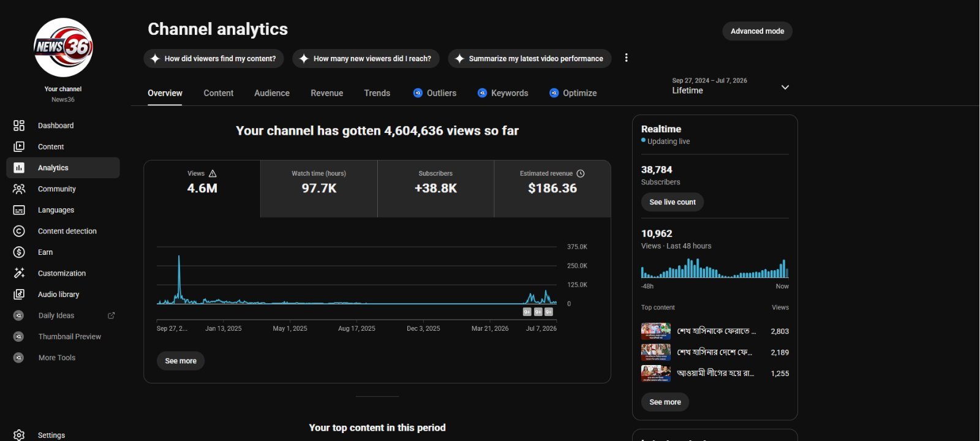Click the More Tools icon
Image resolution: width=980 pixels, height=441 pixels.
click(19, 358)
